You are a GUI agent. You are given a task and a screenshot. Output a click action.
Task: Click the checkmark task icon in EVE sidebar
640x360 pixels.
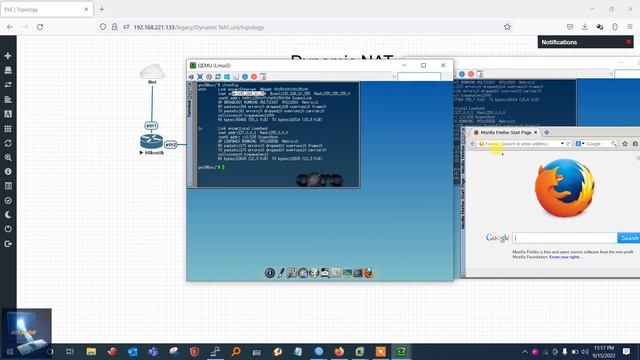coord(8,200)
